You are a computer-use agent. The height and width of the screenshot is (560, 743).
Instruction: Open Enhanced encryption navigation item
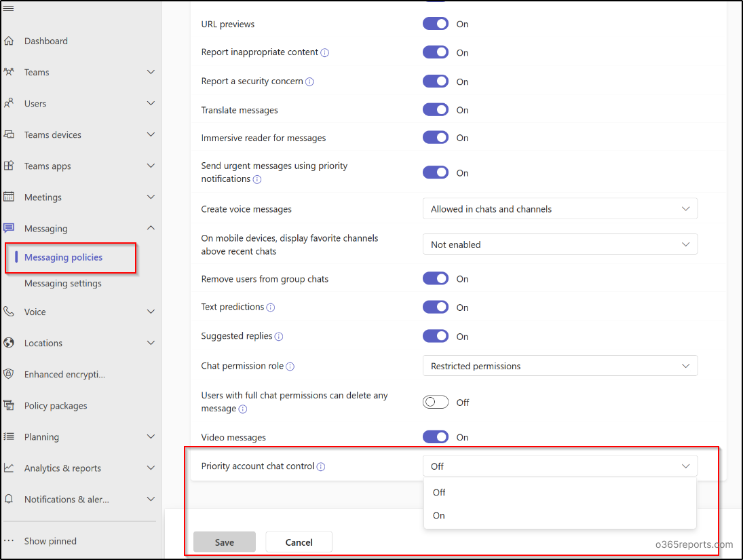[65, 374]
